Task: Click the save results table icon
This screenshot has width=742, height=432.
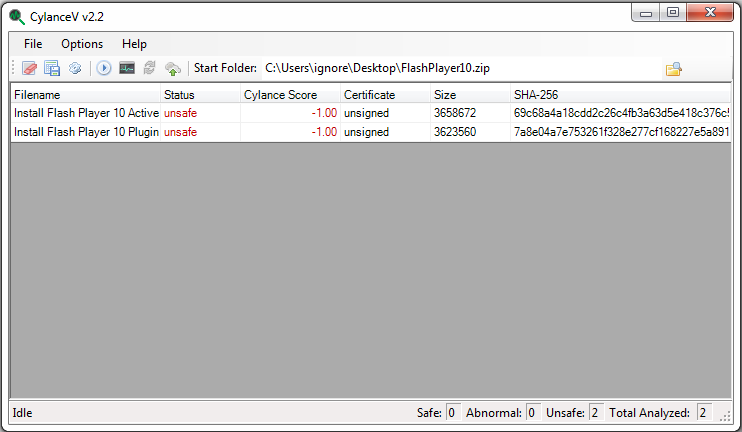Action: point(52,68)
